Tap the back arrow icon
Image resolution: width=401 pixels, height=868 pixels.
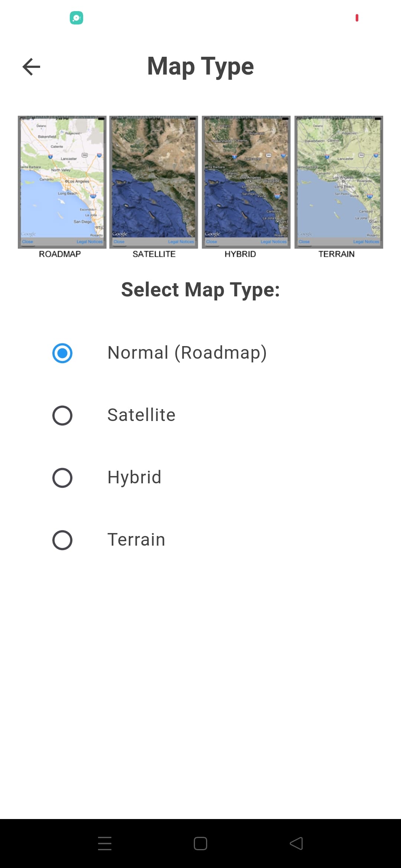point(31,67)
